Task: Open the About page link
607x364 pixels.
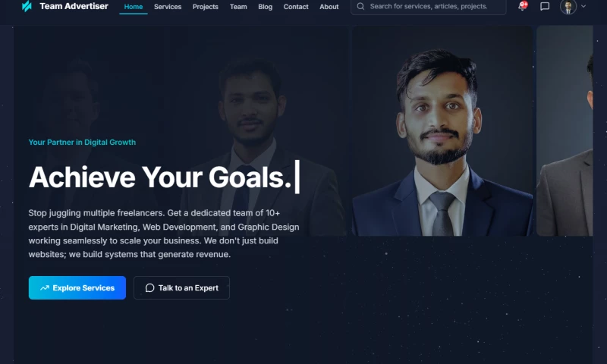Action: click(329, 7)
